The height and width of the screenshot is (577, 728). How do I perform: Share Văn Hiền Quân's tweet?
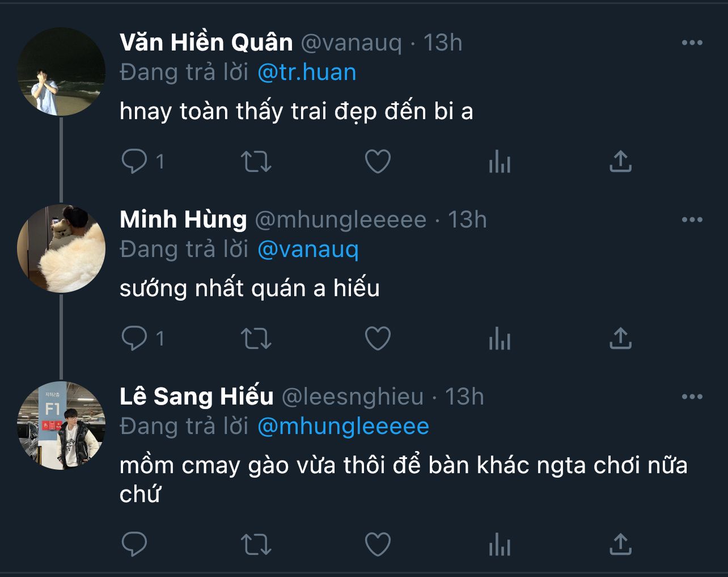click(x=620, y=162)
